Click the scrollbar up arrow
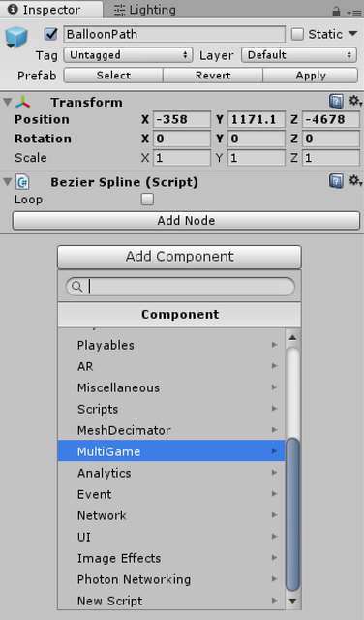 [292, 338]
